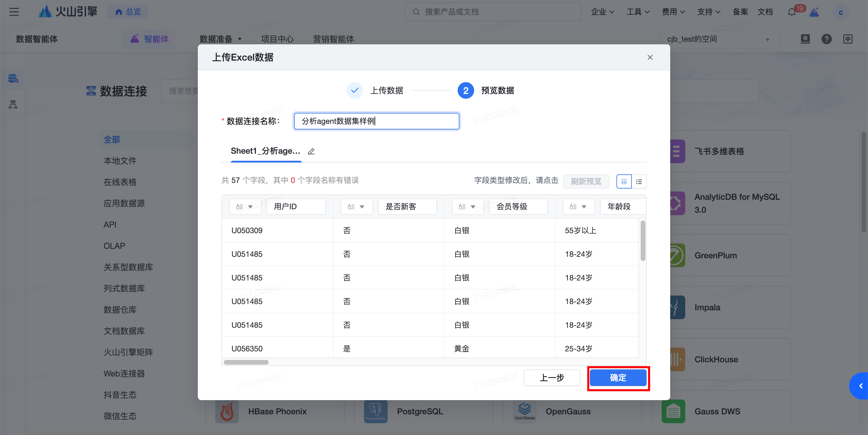Click the 上一步 previous step button
Image resolution: width=868 pixels, height=435 pixels.
pyautogui.click(x=552, y=378)
